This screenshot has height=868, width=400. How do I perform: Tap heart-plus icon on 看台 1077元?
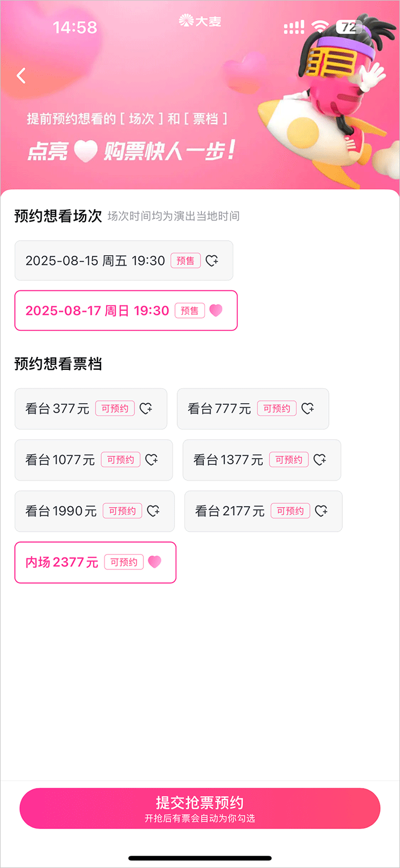[151, 460]
